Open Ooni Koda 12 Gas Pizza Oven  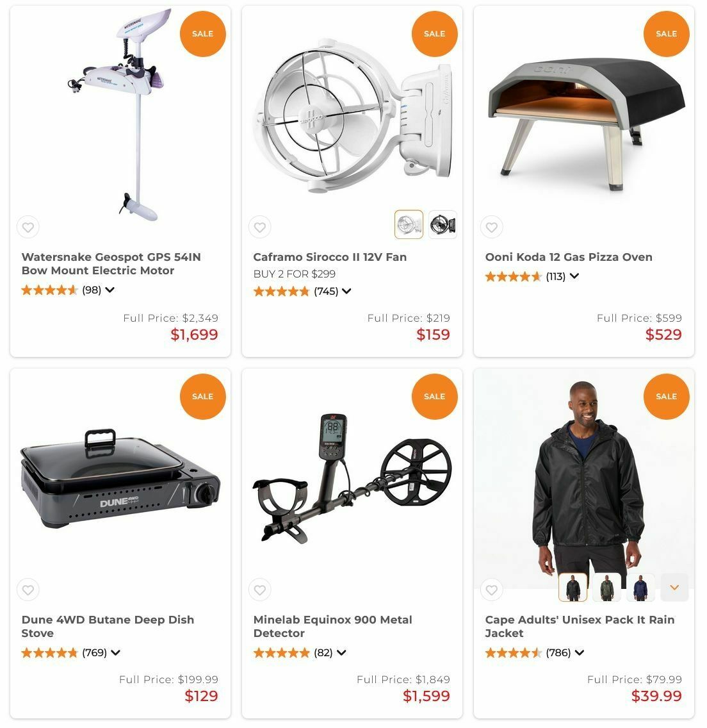(x=569, y=257)
